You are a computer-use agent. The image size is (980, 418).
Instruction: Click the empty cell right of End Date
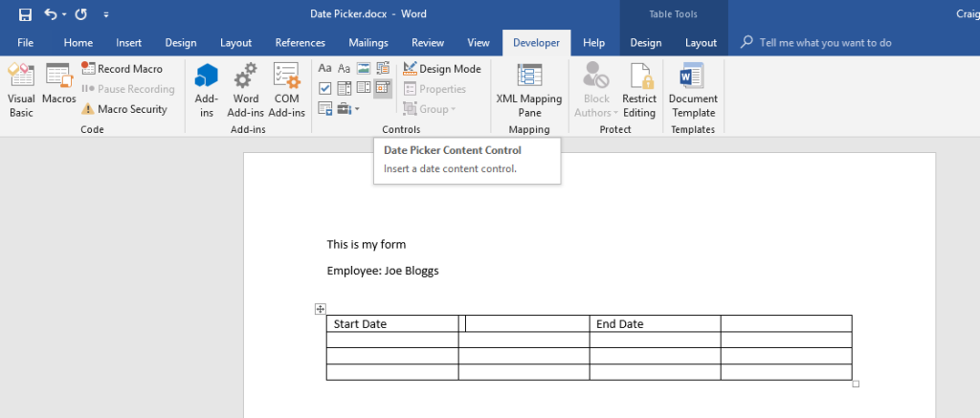click(x=787, y=323)
